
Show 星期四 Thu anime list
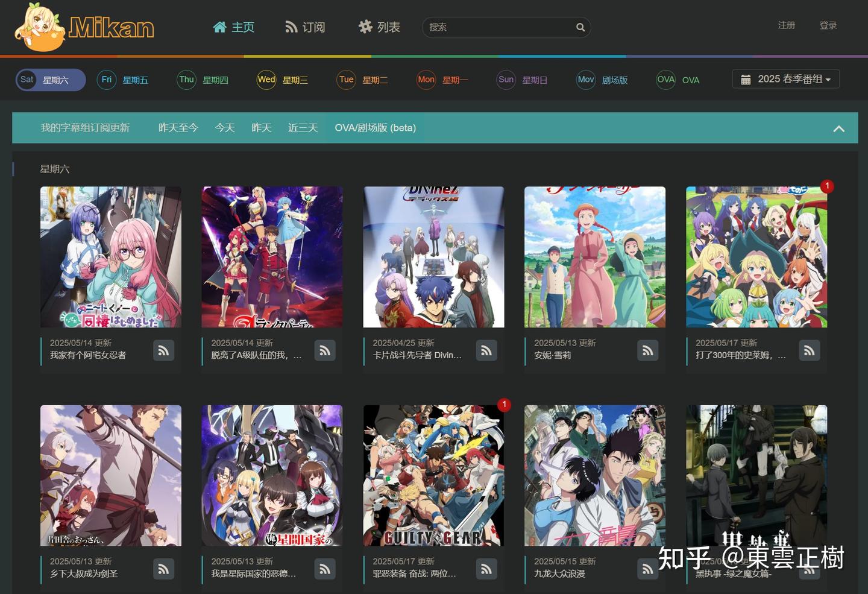203,80
